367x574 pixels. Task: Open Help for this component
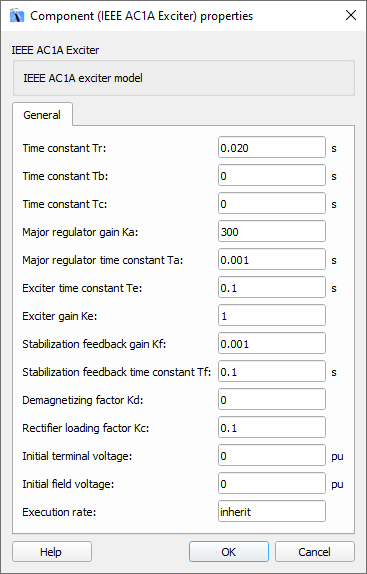coord(52,552)
